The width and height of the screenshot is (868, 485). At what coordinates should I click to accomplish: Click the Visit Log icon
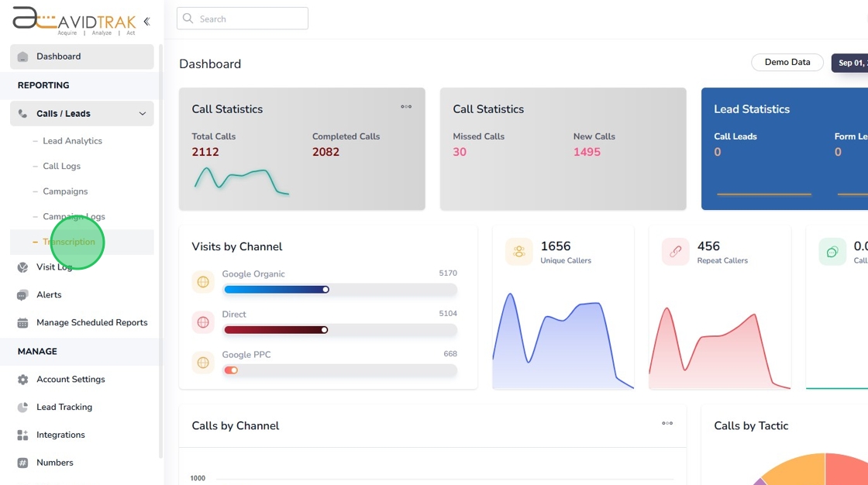(x=22, y=267)
